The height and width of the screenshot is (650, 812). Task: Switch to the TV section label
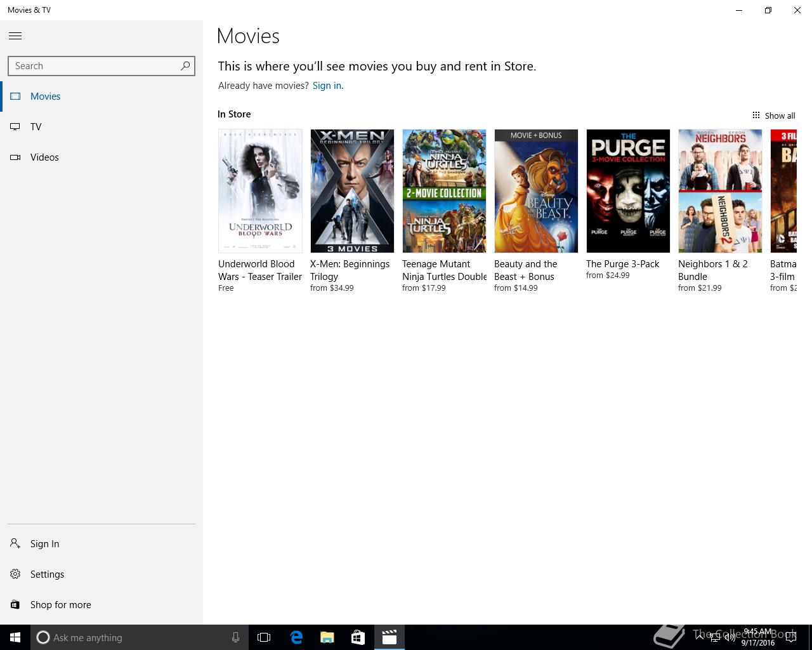point(36,127)
